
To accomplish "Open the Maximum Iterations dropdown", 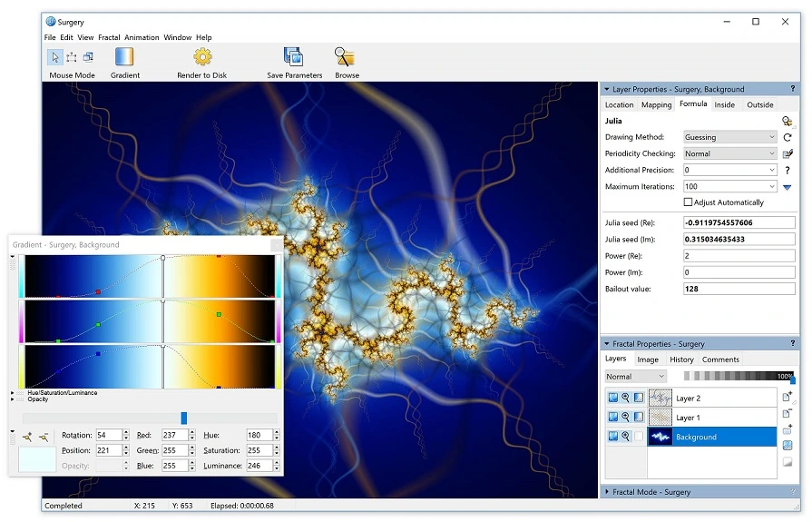I will (x=730, y=187).
